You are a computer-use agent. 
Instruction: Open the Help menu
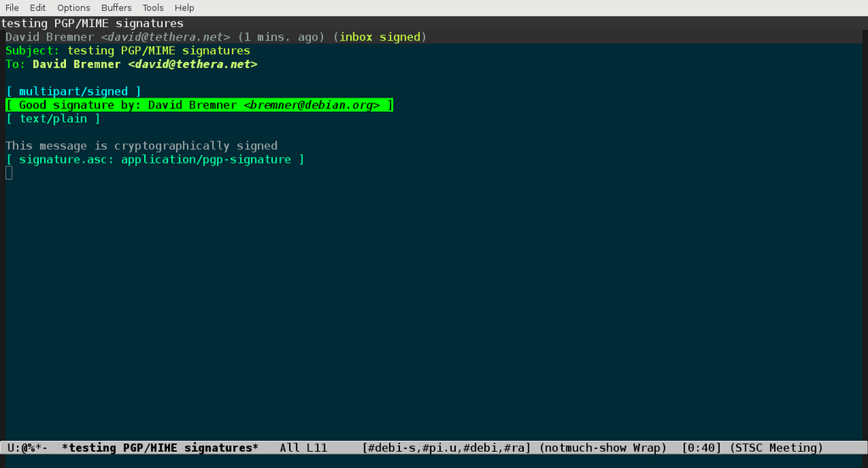184,8
